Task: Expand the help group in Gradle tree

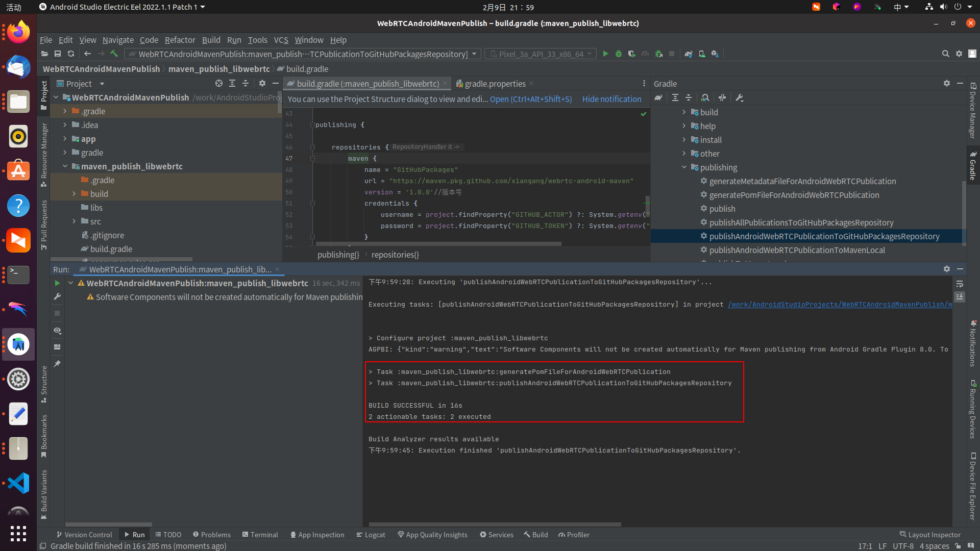Action: click(x=684, y=126)
